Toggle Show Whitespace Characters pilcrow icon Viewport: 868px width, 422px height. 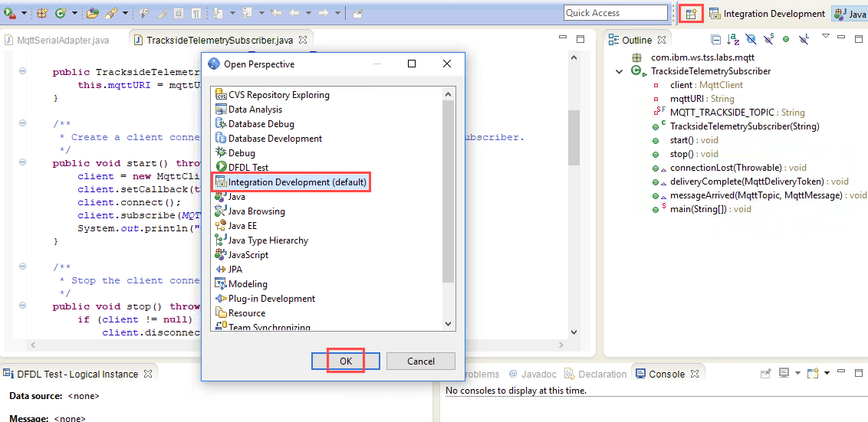[x=196, y=13]
